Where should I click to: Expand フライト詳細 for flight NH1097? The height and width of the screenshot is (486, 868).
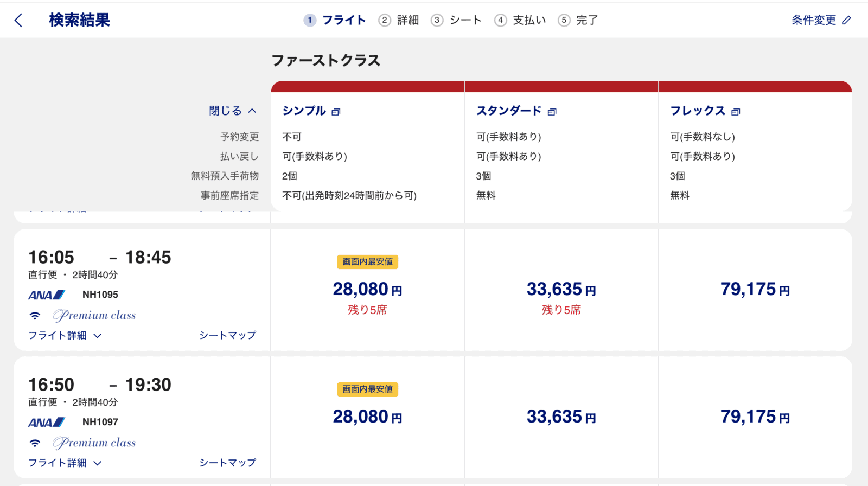(65, 463)
